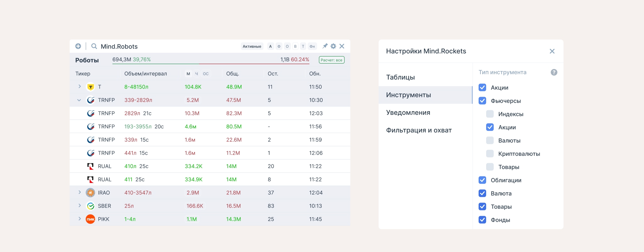Click TRNFP logo in 2829л 21с row
Image resolution: width=644 pixels, height=252 pixels.
pos(91,113)
